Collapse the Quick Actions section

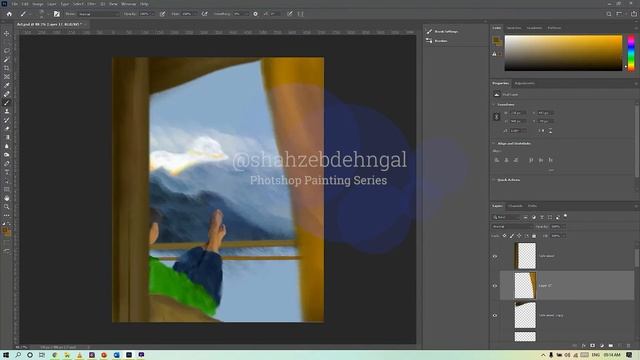(494, 180)
